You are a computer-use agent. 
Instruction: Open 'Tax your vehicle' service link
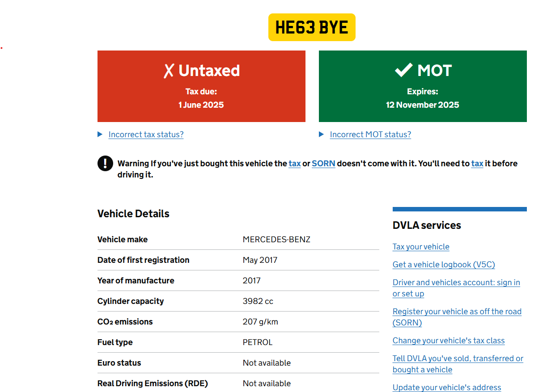pos(421,247)
